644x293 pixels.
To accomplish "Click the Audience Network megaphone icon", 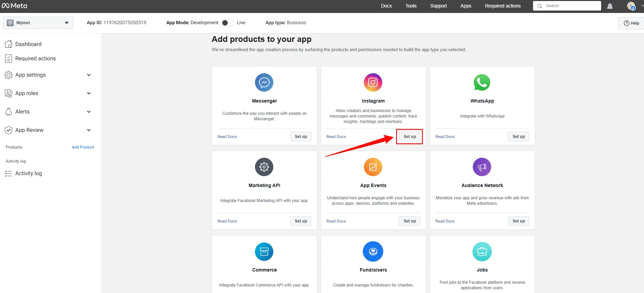I will tap(482, 167).
